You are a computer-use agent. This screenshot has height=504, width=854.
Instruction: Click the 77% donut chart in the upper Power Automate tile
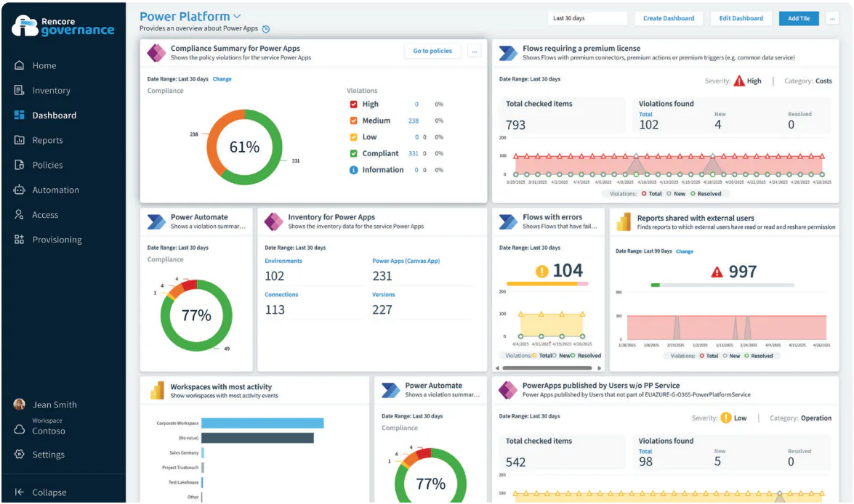point(196,315)
